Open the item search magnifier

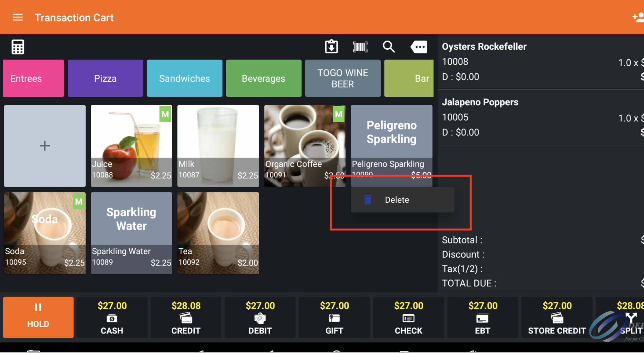389,47
